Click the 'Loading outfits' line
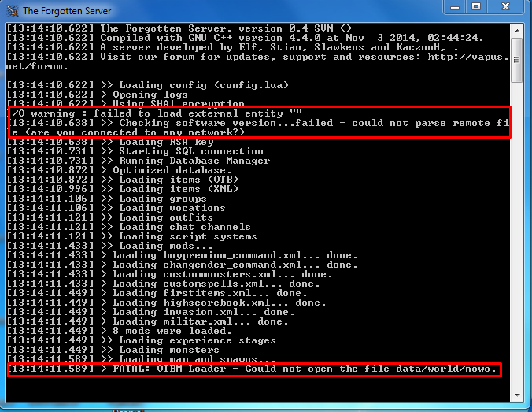Image resolution: width=532 pixels, height=412 pixels. point(110,217)
